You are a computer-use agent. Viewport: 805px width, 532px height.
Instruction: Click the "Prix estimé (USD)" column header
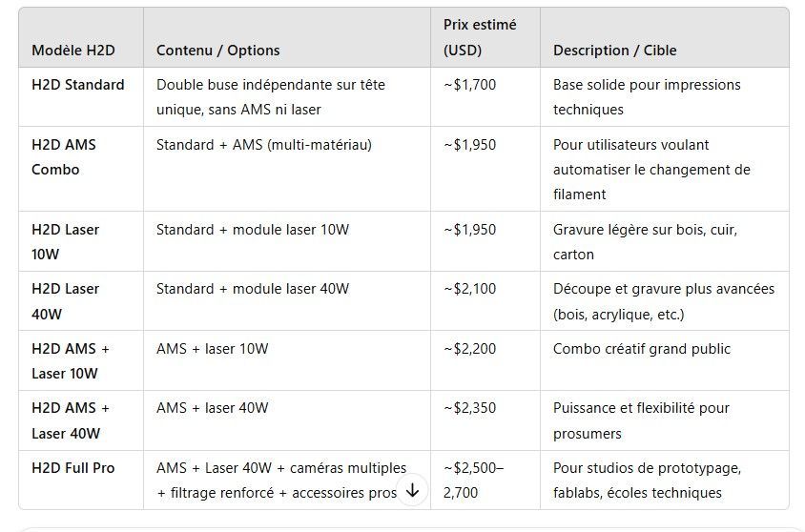(481, 37)
